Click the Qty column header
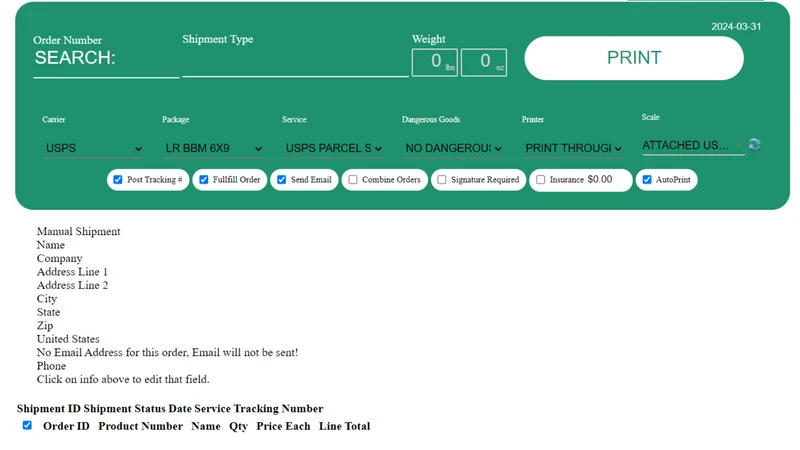This screenshot has width=800, height=450. 238,427
